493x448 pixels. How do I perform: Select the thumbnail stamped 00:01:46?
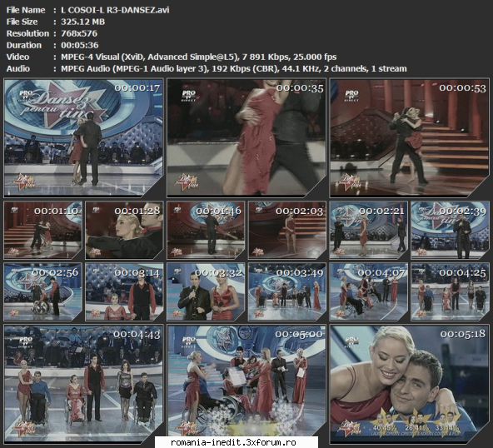click(206, 230)
